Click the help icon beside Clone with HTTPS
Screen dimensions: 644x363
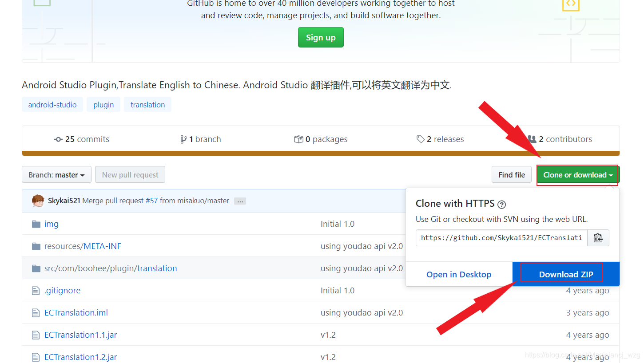coord(501,205)
